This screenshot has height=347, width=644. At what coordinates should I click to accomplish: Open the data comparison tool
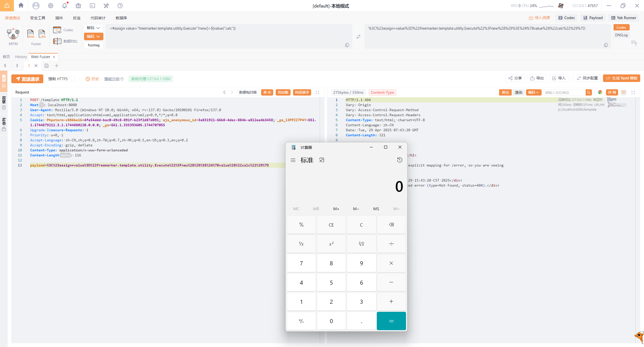click(x=65, y=41)
